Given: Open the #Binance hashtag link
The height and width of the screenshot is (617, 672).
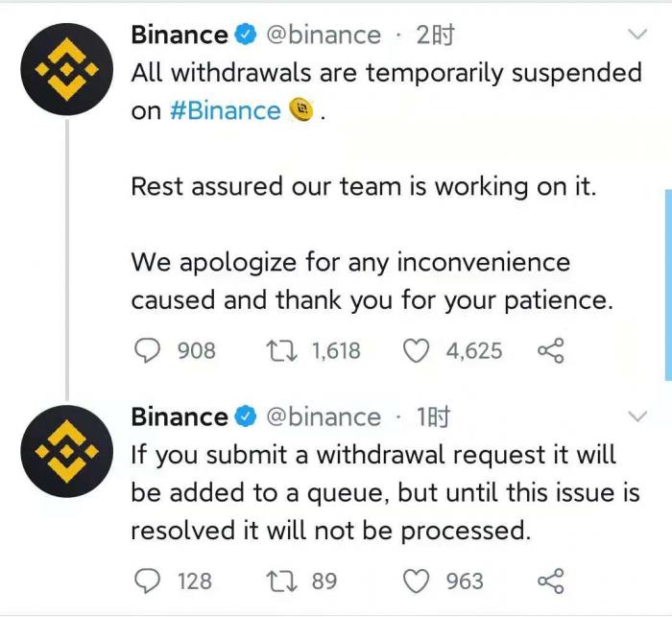Looking at the screenshot, I should (225, 110).
